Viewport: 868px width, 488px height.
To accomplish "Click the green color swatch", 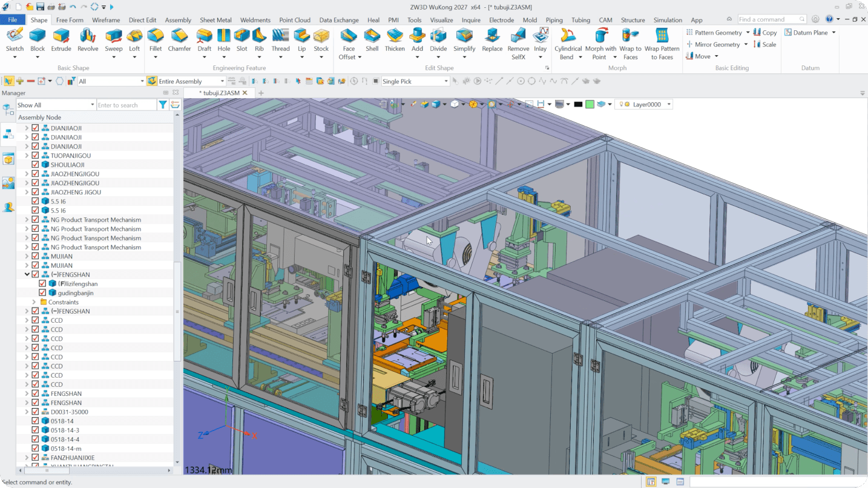I will (x=590, y=104).
